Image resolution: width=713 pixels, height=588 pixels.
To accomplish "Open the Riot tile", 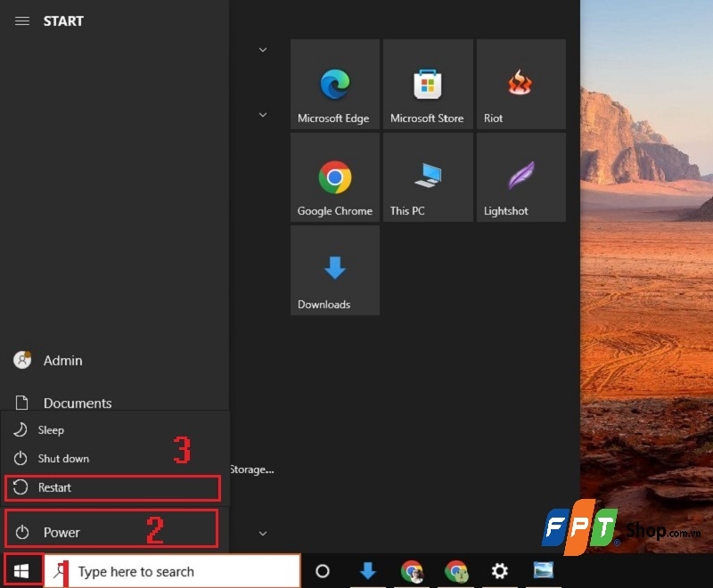I will pos(520,85).
